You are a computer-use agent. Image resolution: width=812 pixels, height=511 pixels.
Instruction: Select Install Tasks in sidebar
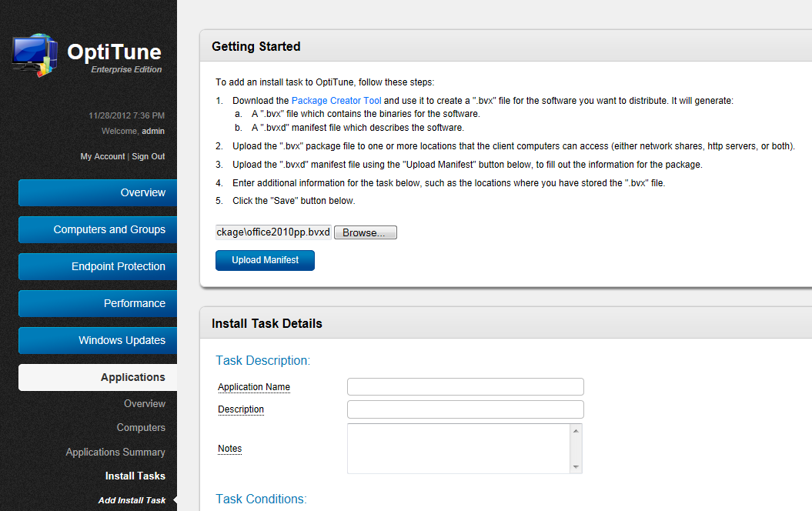[x=135, y=476]
